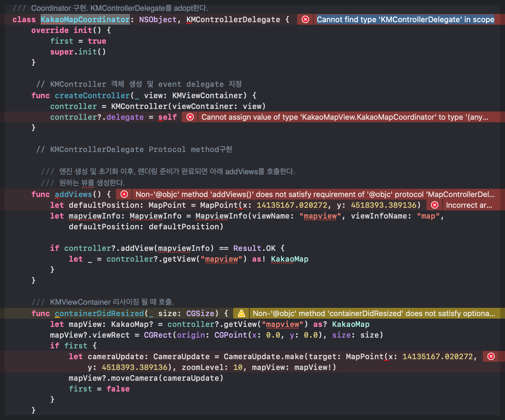Click NSObject in the class declaration
This screenshot has width=505, height=420.
(x=158, y=20)
